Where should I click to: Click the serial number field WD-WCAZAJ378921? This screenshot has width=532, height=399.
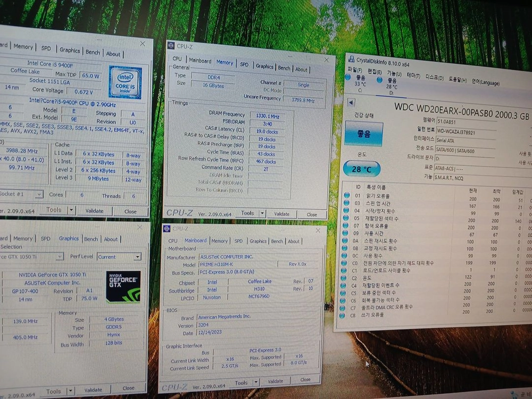pos(466,131)
